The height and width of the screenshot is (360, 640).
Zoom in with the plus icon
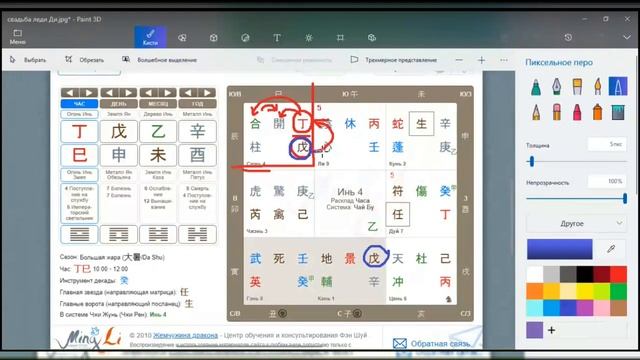click(x=482, y=60)
